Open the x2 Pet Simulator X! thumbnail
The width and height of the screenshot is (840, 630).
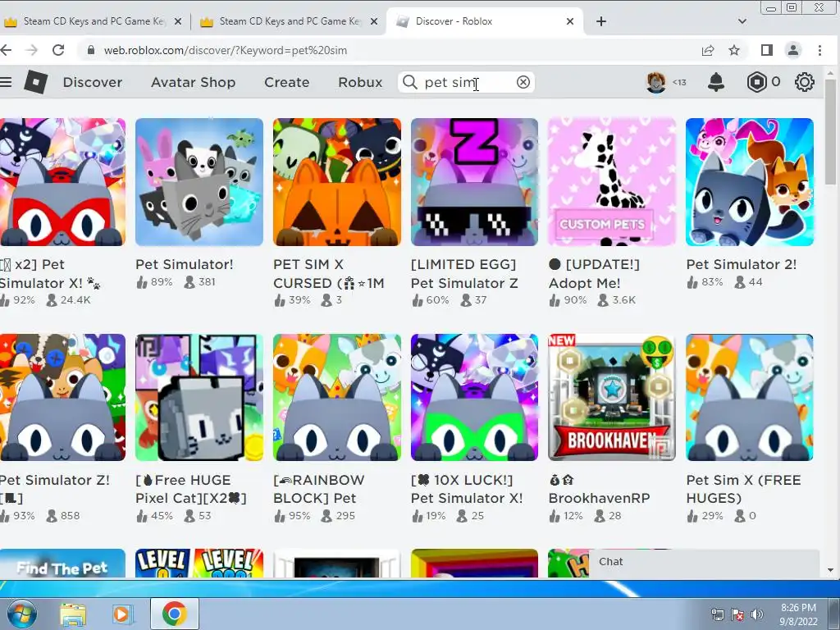(x=62, y=182)
